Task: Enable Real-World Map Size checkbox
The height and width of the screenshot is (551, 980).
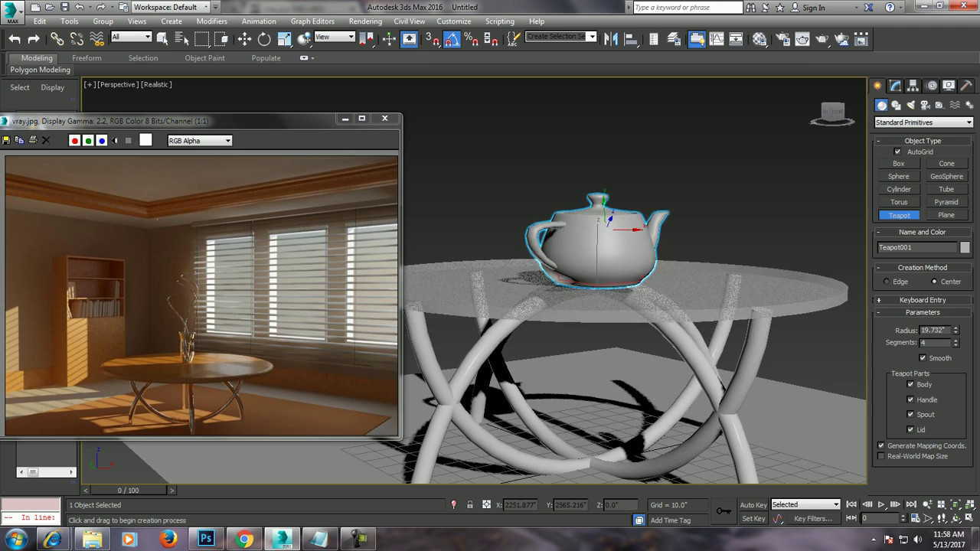Action: tap(881, 456)
